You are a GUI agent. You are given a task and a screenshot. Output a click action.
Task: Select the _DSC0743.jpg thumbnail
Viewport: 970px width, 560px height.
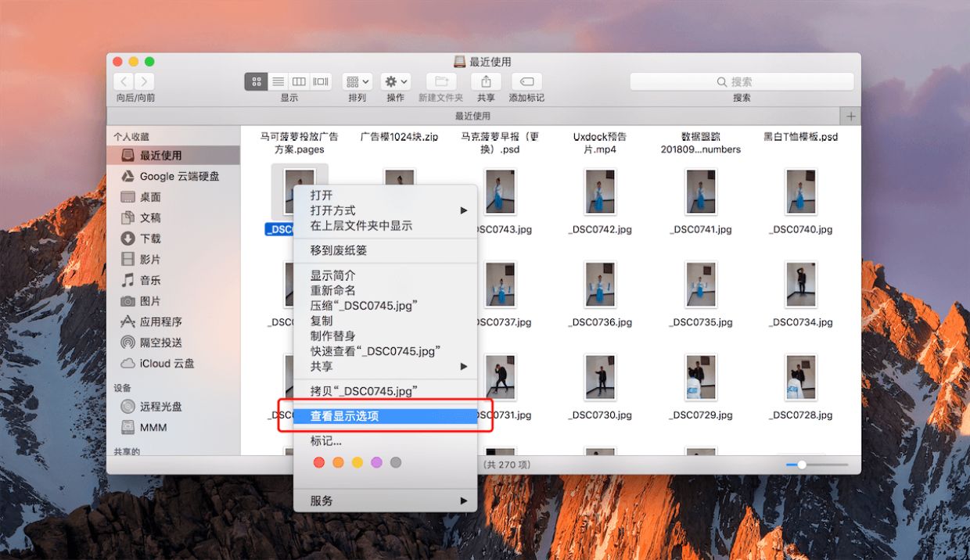point(501,192)
